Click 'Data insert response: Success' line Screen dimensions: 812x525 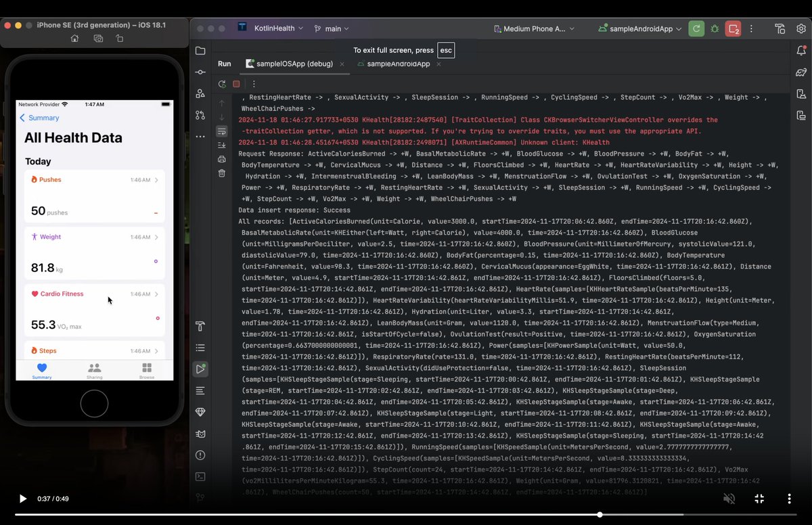[294, 210]
